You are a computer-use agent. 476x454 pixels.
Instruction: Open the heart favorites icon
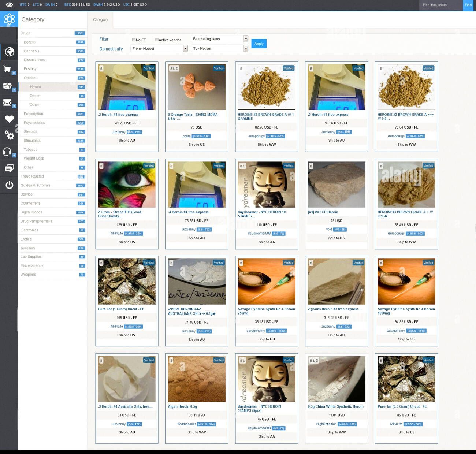[x=9, y=119]
